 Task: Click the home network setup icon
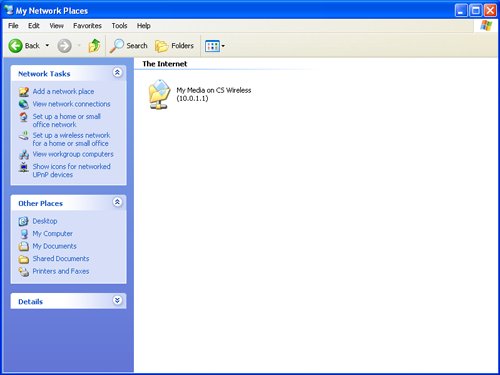24,117
